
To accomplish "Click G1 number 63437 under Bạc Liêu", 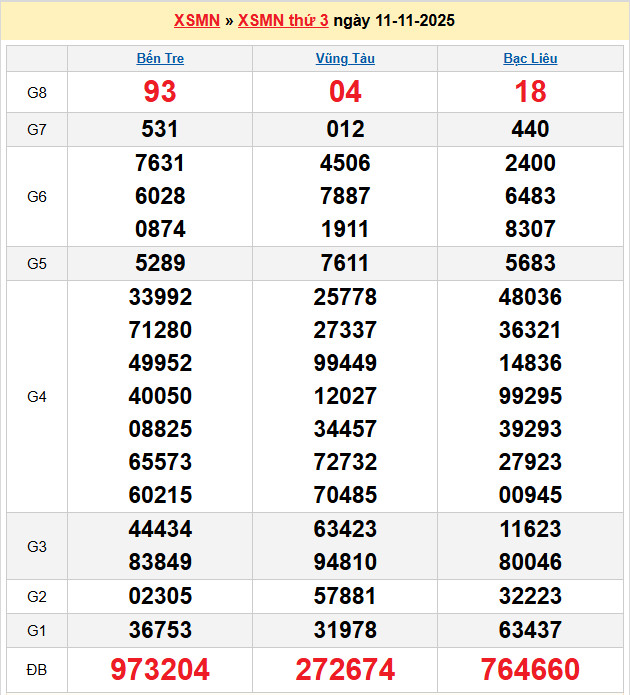I will [530, 630].
